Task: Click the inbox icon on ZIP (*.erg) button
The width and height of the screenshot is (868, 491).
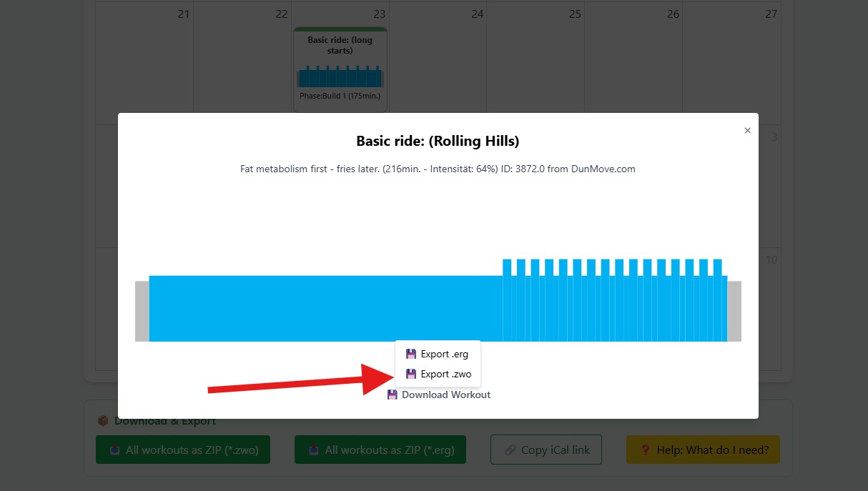Action: [x=314, y=450]
